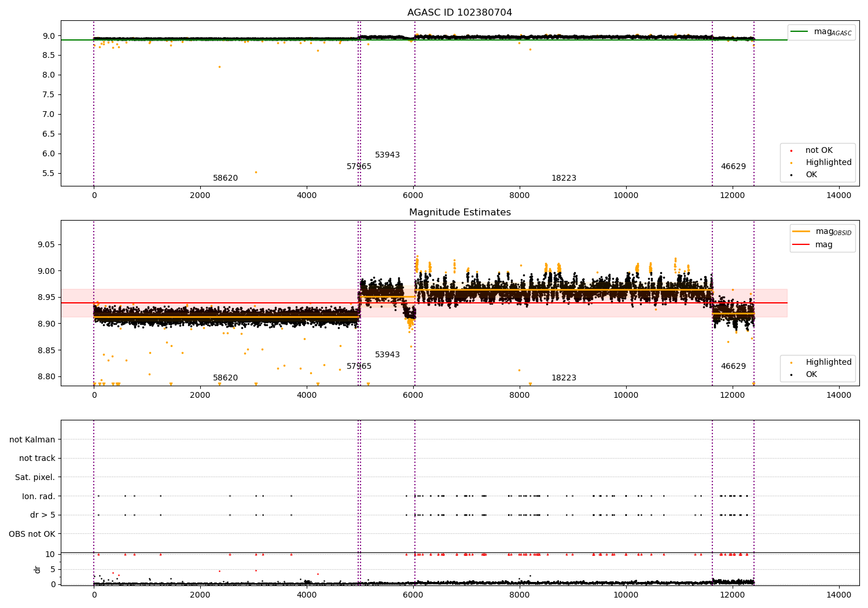Click the '9.05' y-axis tick label
The width and height of the screenshot is (868, 608).
[46, 245]
